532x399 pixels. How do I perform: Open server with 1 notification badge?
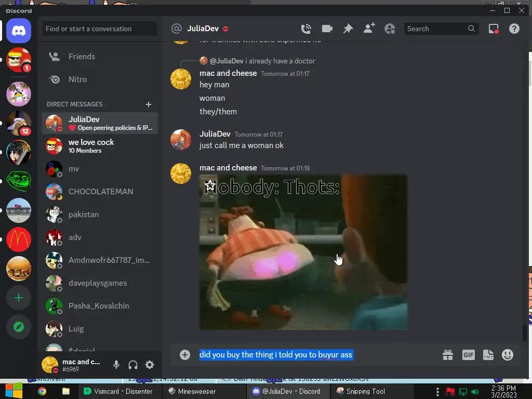click(19, 60)
